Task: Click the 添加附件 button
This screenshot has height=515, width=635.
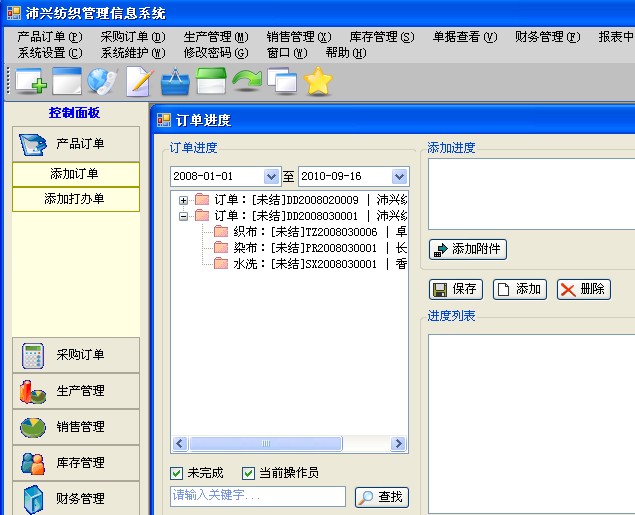Action: [468, 249]
